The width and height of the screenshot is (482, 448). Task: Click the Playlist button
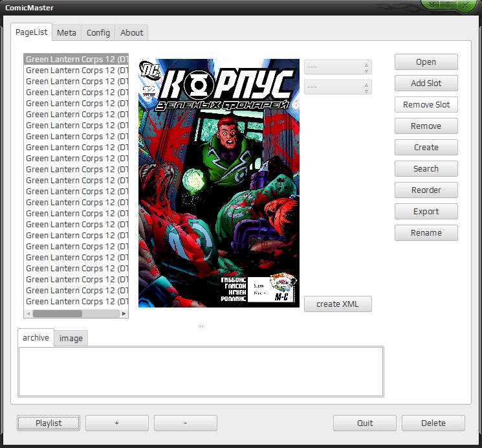[49, 423]
